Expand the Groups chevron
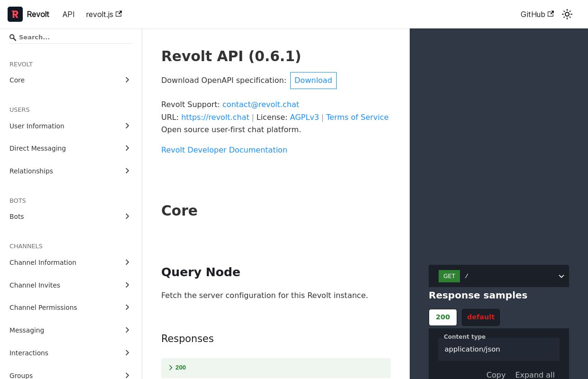588x379 pixels. 127,375
